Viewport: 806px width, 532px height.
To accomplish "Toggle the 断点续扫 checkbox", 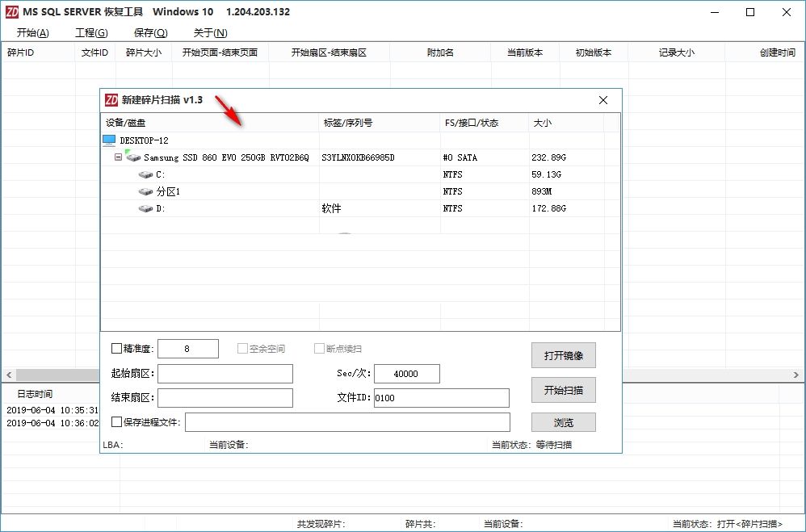I will tap(319, 349).
